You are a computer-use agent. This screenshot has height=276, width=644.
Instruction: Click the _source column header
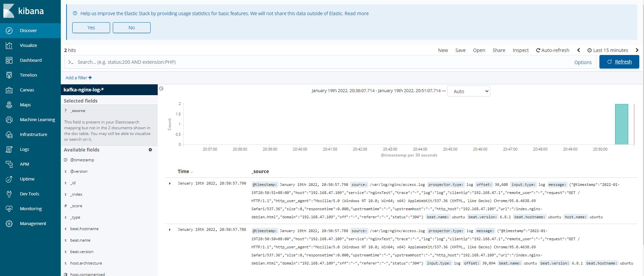click(260, 171)
